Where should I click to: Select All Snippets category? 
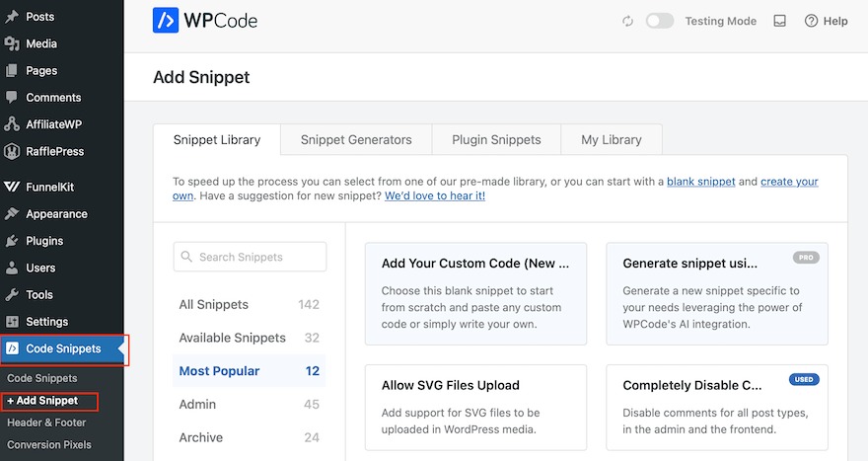pyautogui.click(x=250, y=304)
